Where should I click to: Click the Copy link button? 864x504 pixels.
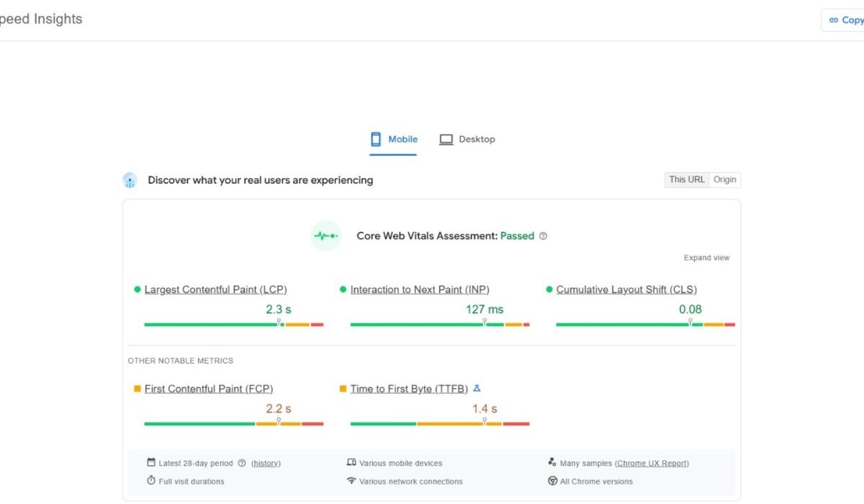(x=844, y=20)
